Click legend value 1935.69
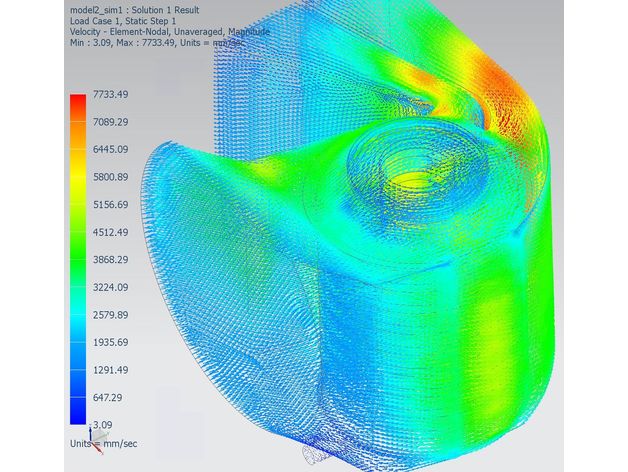This screenshot has width=628, height=472. click(x=111, y=342)
